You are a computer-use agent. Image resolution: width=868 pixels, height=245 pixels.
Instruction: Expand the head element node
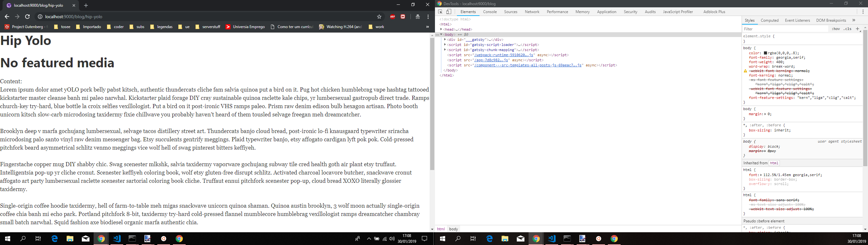441,29
